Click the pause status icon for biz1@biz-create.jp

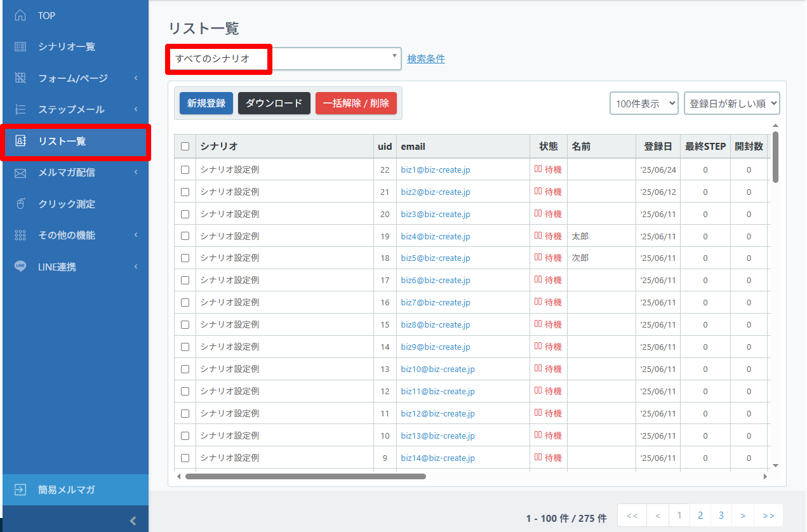point(538,170)
